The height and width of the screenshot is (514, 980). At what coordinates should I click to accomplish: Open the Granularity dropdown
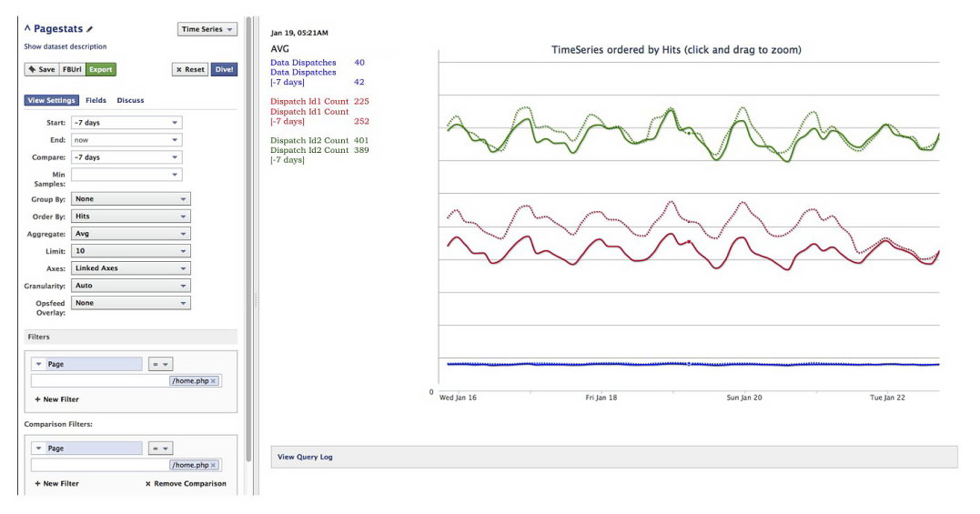[x=130, y=286]
